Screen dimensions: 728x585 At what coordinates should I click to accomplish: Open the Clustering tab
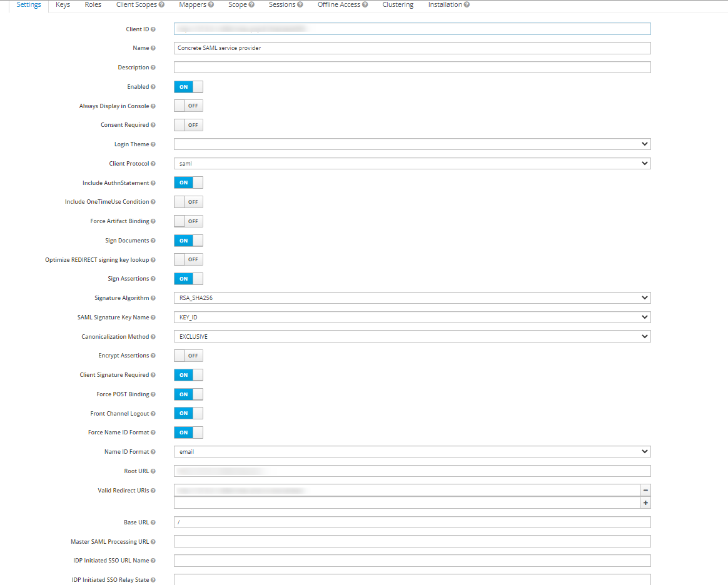pos(398,5)
